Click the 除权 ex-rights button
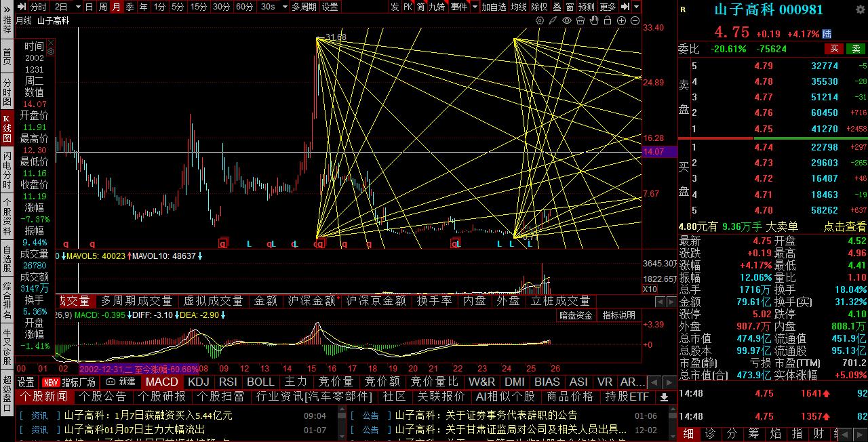This screenshot has height=442, width=868. click(539, 7)
